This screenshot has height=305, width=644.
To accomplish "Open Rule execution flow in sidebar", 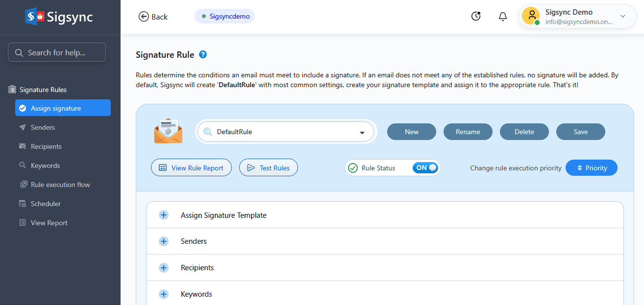I will (x=60, y=185).
